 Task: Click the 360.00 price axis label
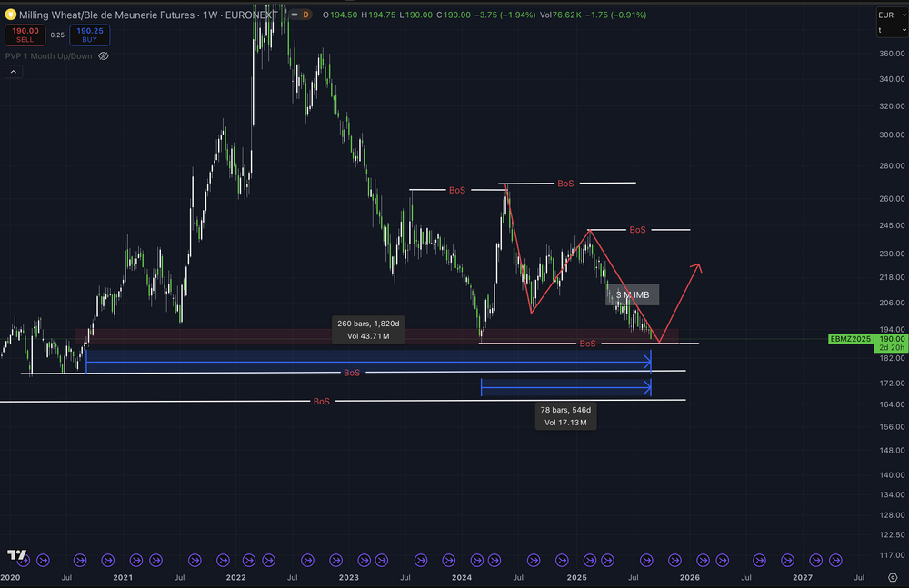point(892,54)
